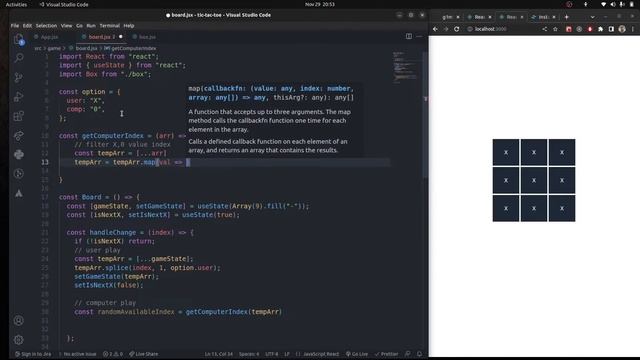640x360 pixels.
Task: Open a new browser tab with plus
Action: (567, 17)
